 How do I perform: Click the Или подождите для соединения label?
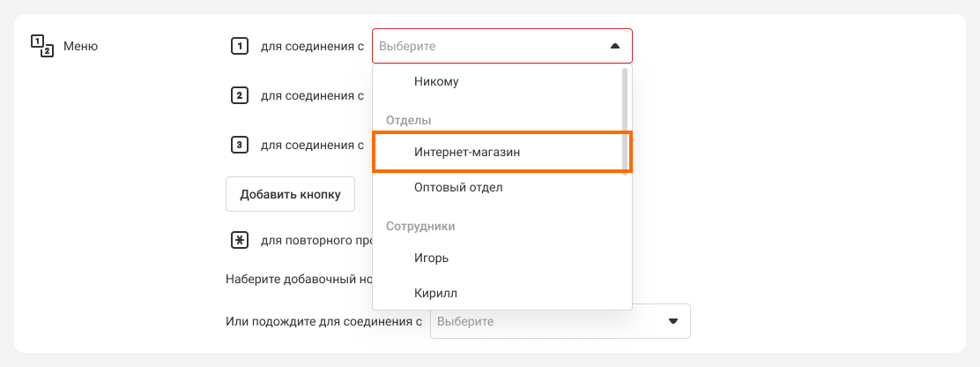click(323, 321)
